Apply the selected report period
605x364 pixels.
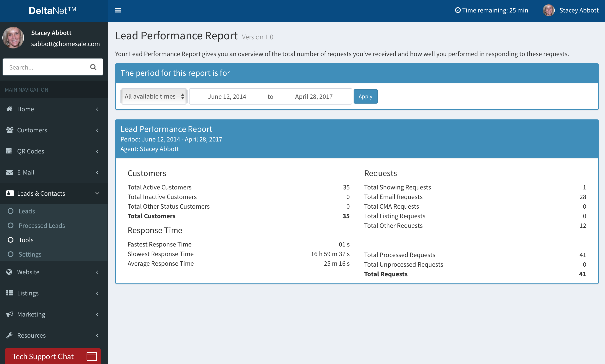(365, 96)
